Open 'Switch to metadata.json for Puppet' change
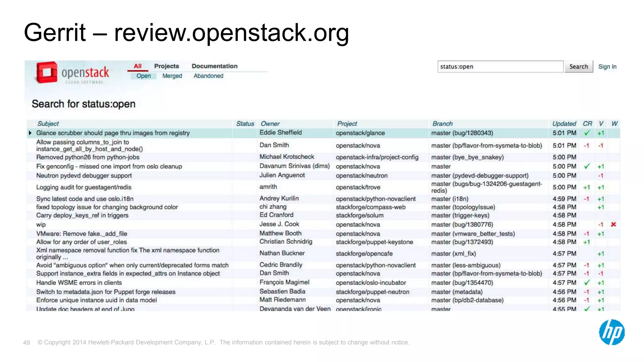 tap(106, 292)
